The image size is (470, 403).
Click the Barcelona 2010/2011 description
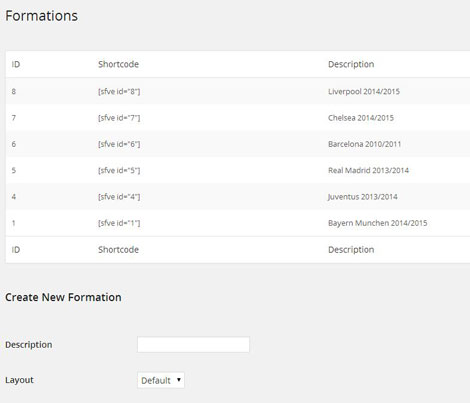tap(364, 144)
